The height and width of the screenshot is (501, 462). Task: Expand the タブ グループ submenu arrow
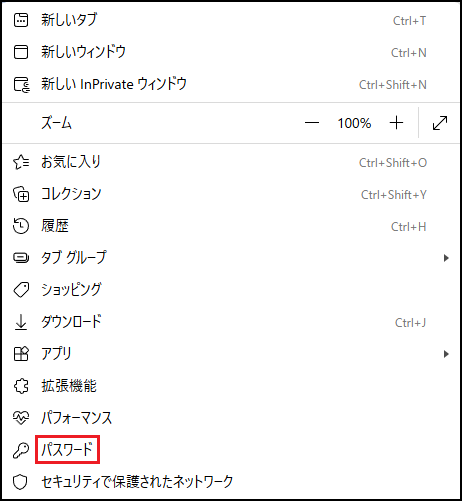[446, 258]
